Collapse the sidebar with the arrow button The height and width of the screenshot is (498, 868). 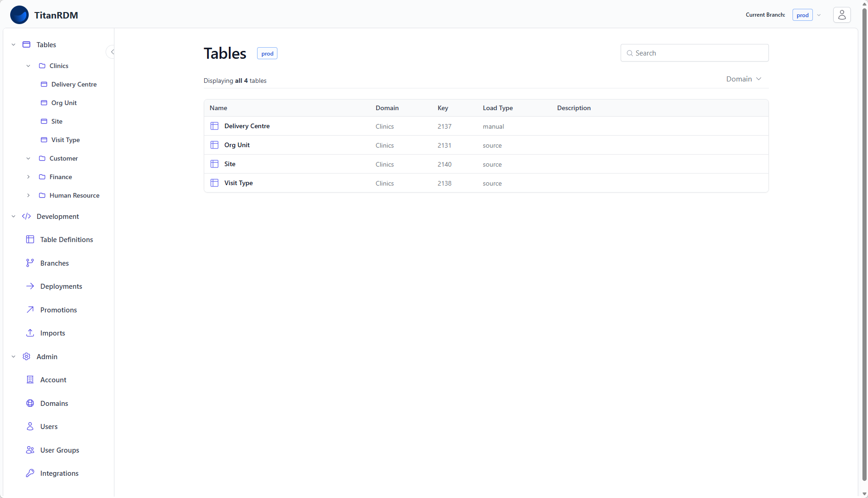click(112, 52)
